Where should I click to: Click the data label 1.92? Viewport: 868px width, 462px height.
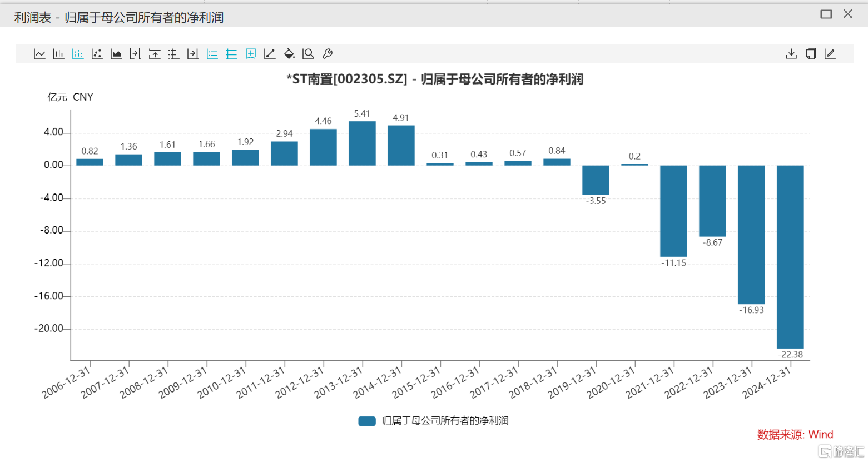pyautogui.click(x=245, y=142)
